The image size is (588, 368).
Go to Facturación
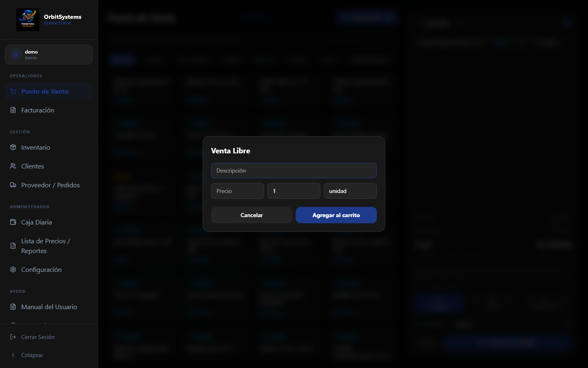pyautogui.click(x=49, y=110)
